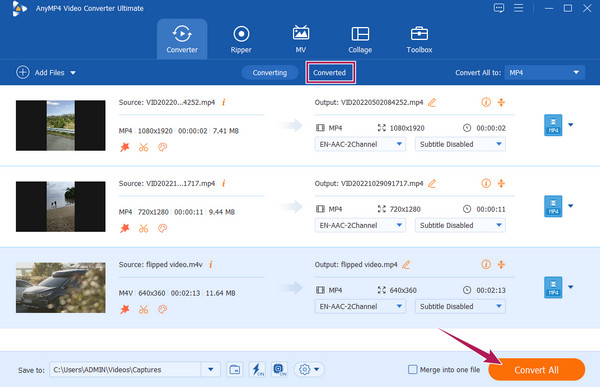600x387 pixels.
Task: Open output folder icon in bottom bar
Action: [x=235, y=370]
